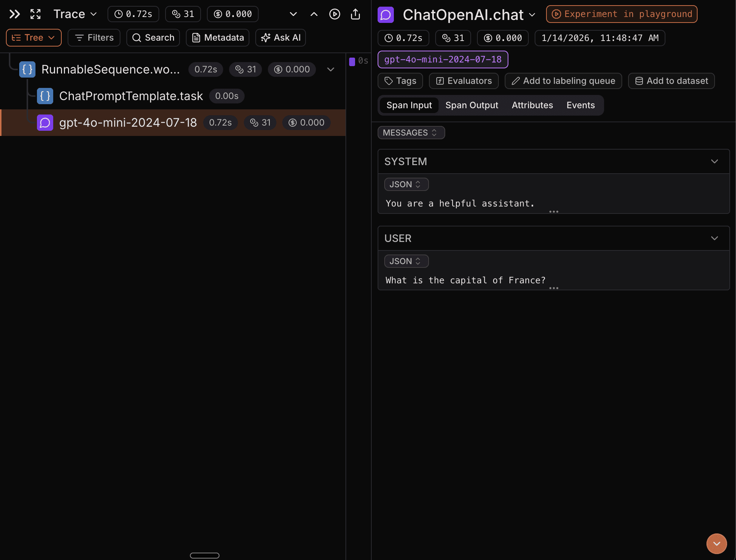Switch to the Span Output tab
Image resolution: width=736 pixels, height=560 pixels.
471,105
